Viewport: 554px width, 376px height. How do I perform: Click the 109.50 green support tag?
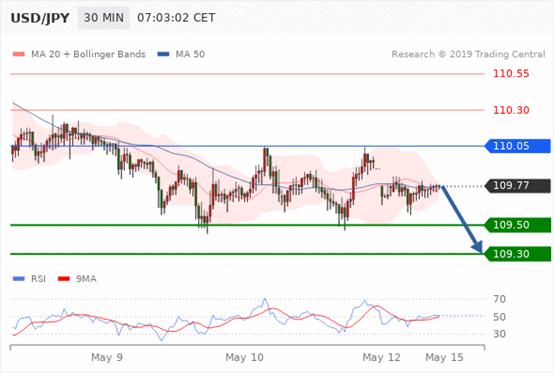point(518,225)
